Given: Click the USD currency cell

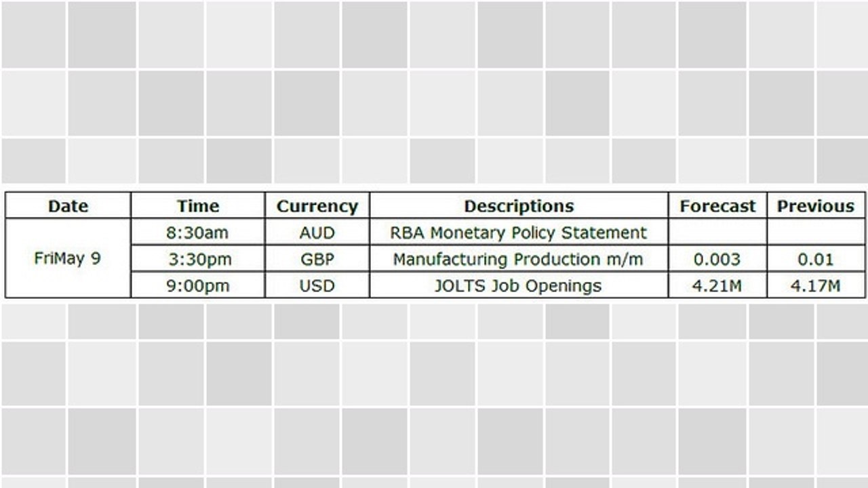Looking at the screenshot, I should tap(317, 285).
